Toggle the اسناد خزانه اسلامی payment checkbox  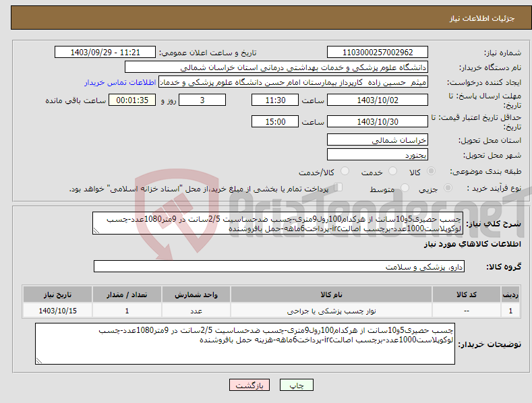click(x=338, y=187)
